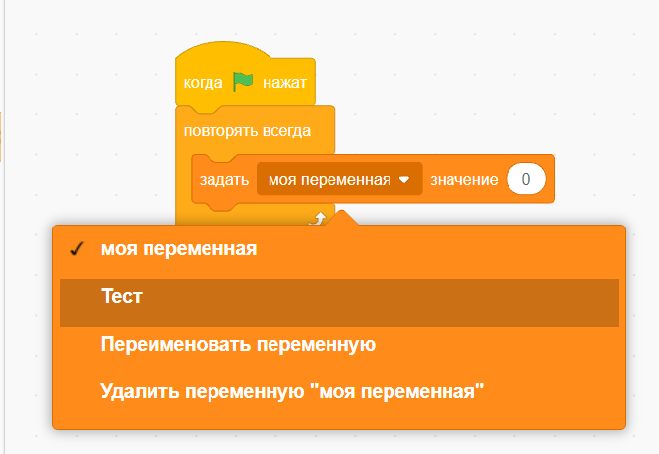The width and height of the screenshot is (659, 454).
Task: Click the 'значение' text on the set block
Action: click(x=464, y=180)
